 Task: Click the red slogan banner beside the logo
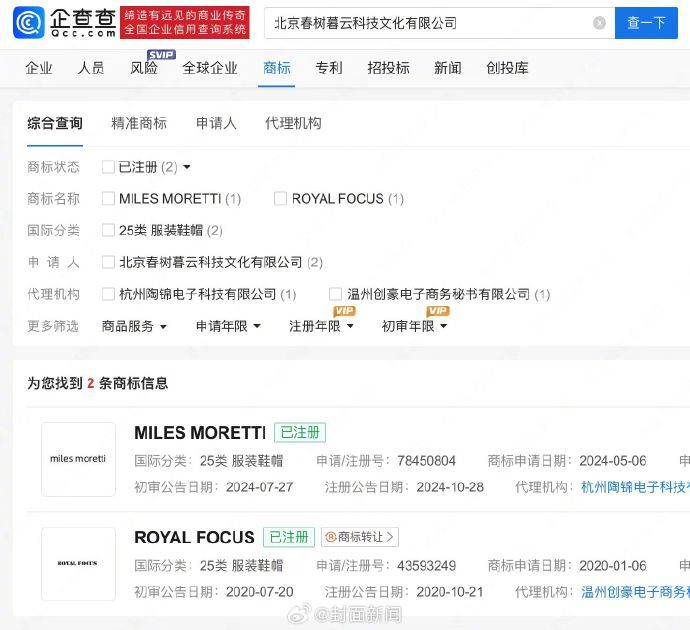click(185, 22)
